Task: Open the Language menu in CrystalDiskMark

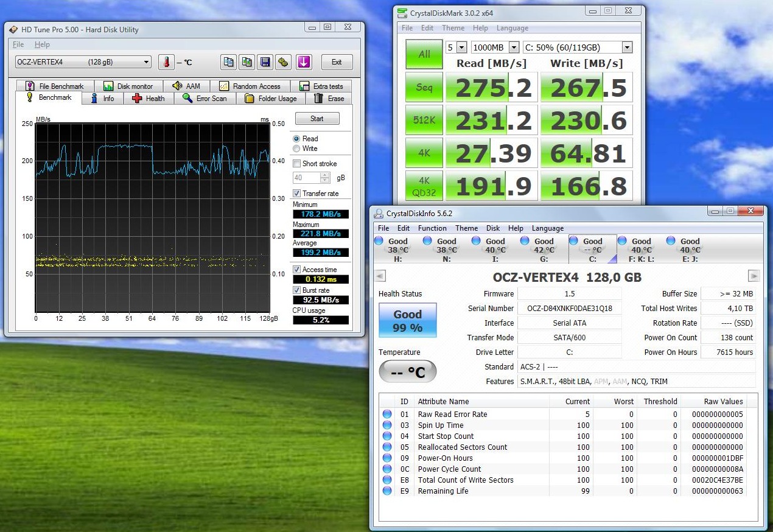Action: coord(512,28)
